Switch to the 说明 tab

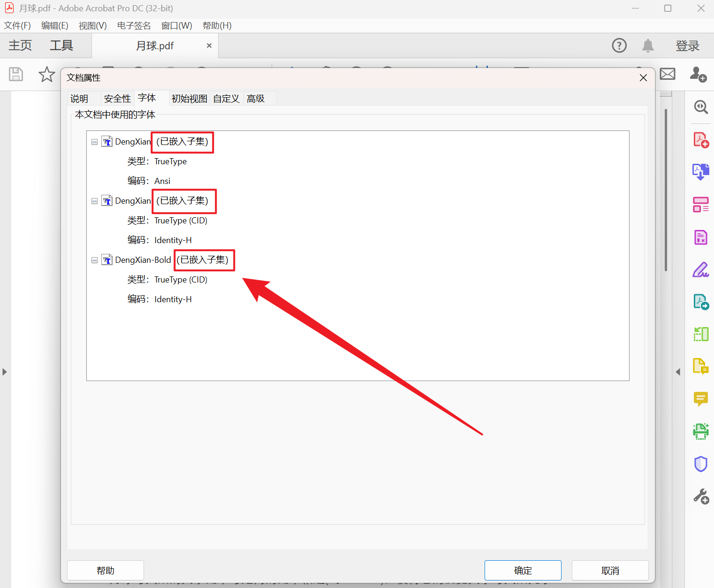tap(79, 99)
